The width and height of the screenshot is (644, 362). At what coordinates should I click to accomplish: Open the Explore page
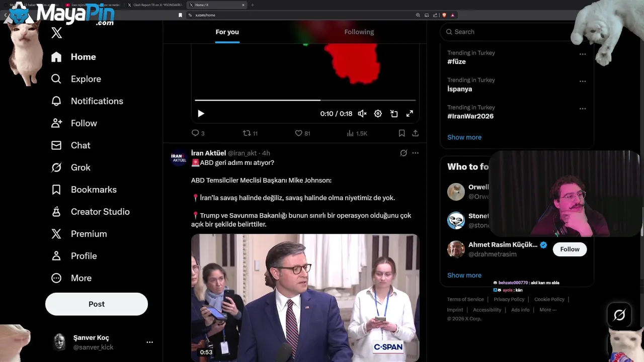click(x=76, y=79)
